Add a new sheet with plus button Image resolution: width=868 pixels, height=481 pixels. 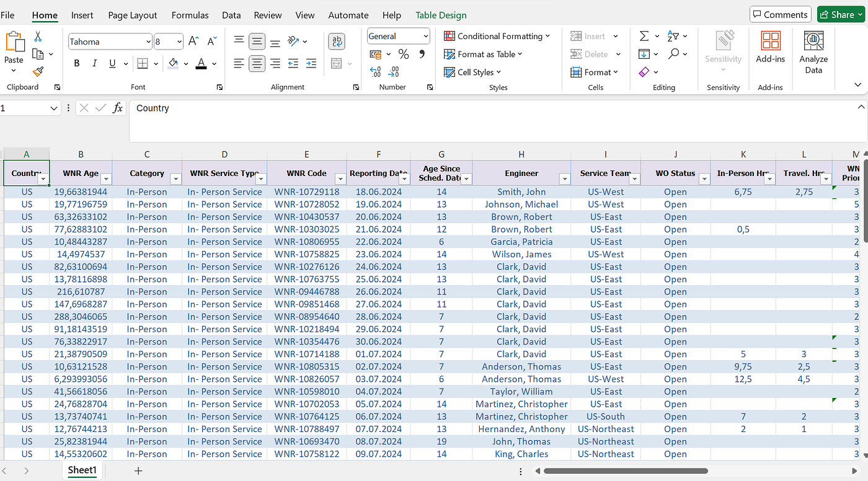pos(138,470)
